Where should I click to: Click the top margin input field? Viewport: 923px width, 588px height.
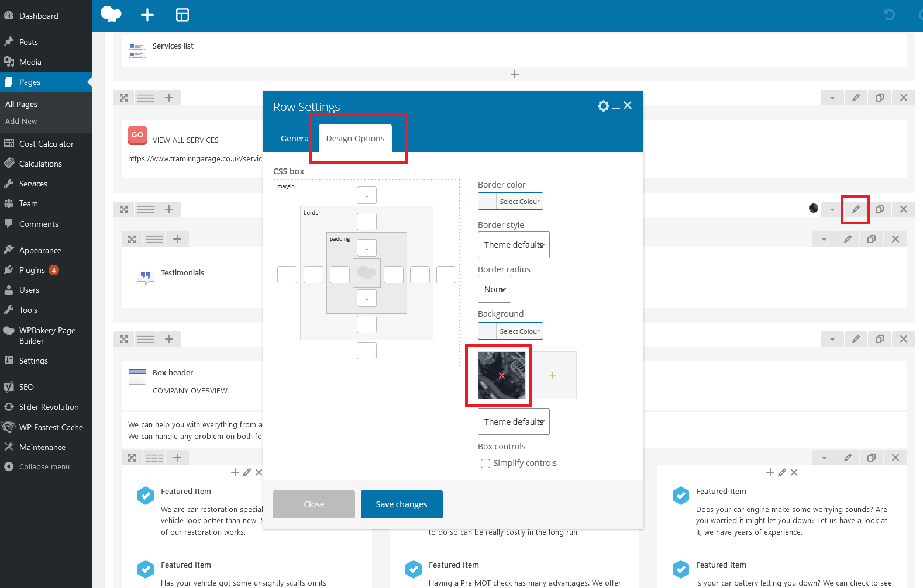pos(367,195)
